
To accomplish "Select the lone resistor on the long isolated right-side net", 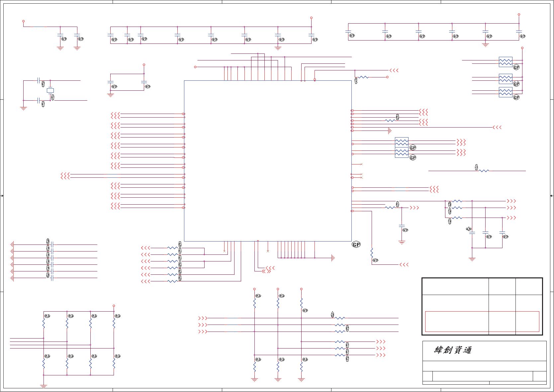I will [x=484, y=171].
